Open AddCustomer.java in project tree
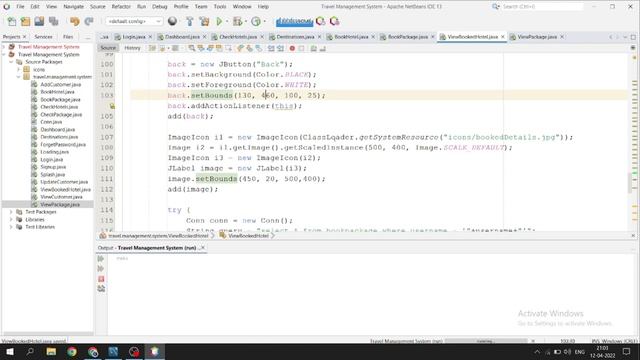The height and width of the screenshot is (360, 640). 60,84
